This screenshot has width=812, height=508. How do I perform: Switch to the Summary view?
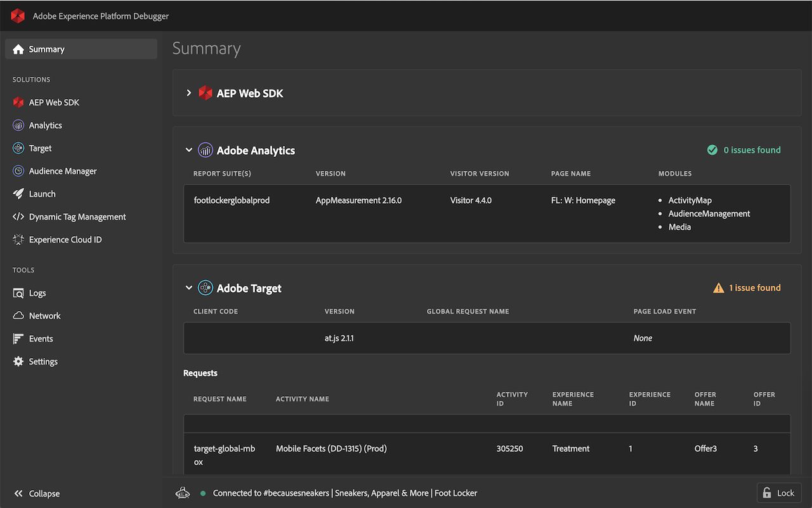(47, 49)
